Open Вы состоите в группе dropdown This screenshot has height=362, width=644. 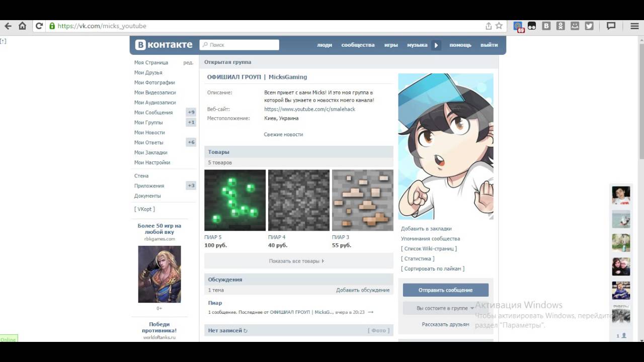(x=446, y=308)
